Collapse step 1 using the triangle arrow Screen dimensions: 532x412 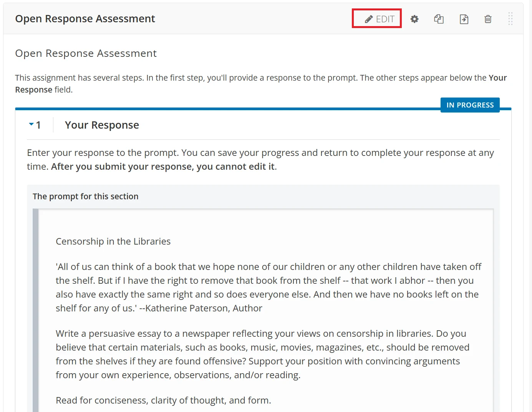click(31, 124)
